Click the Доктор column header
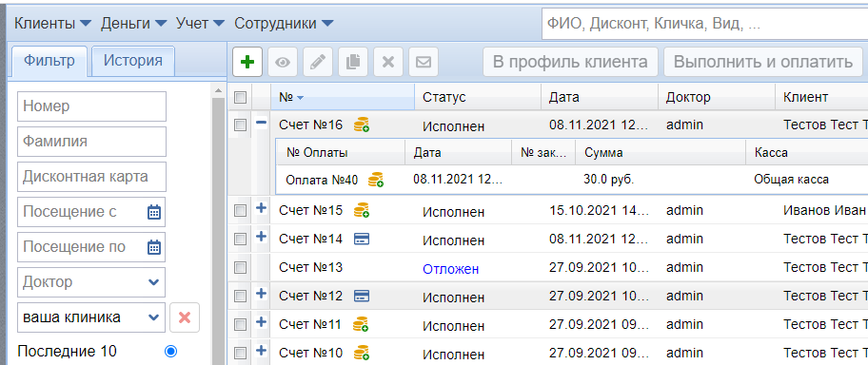 tap(717, 97)
